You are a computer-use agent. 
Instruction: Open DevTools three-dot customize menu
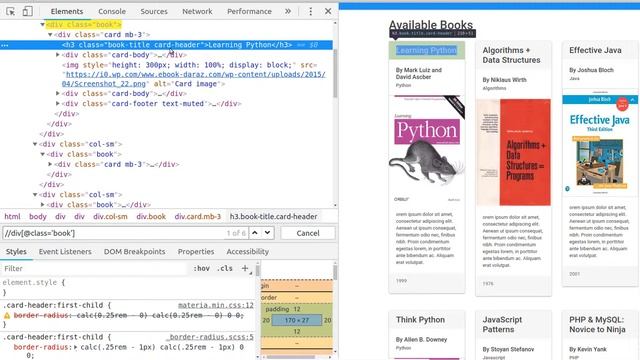[x=311, y=11]
